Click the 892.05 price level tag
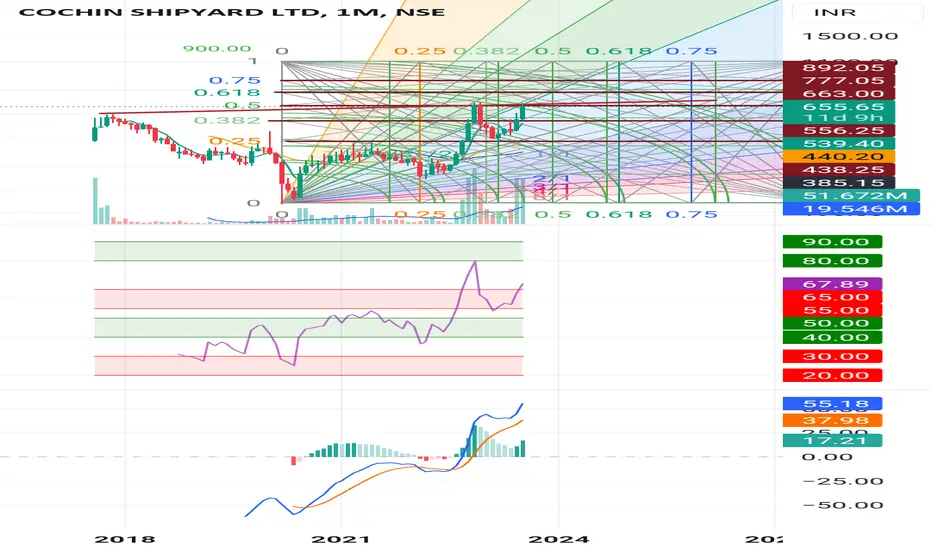The width and height of the screenshot is (932, 550). (x=839, y=67)
